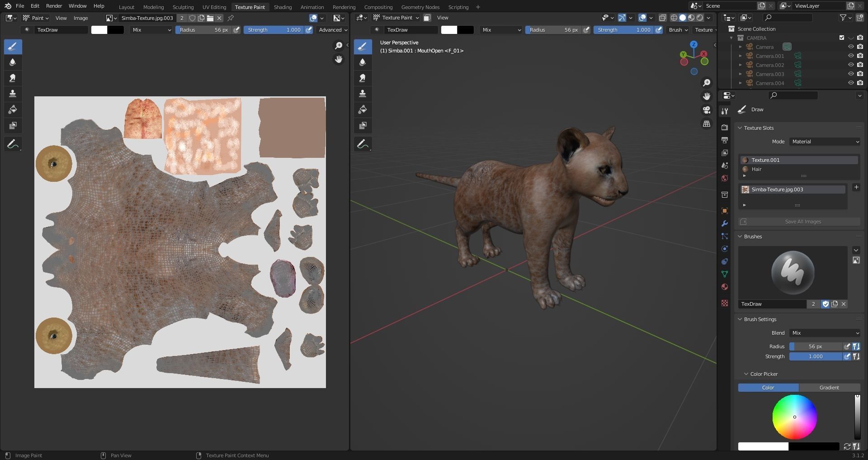Select the Hair texture slot
The image size is (868, 460).
[x=799, y=169]
